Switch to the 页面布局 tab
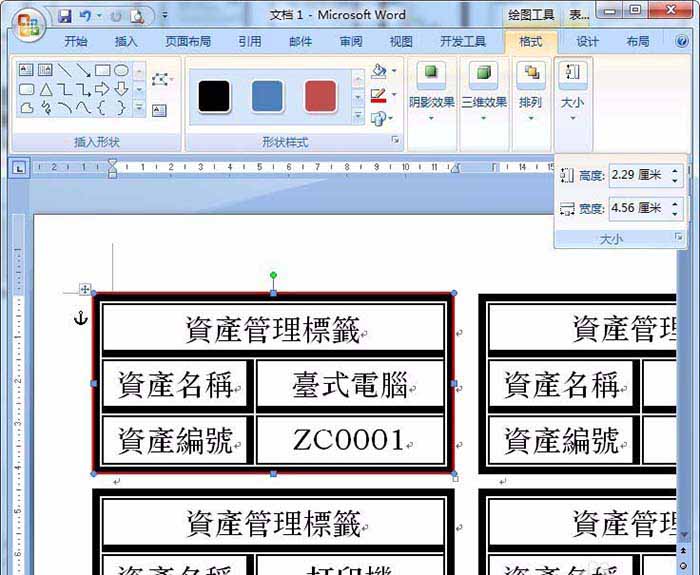 [x=188, y=42]
